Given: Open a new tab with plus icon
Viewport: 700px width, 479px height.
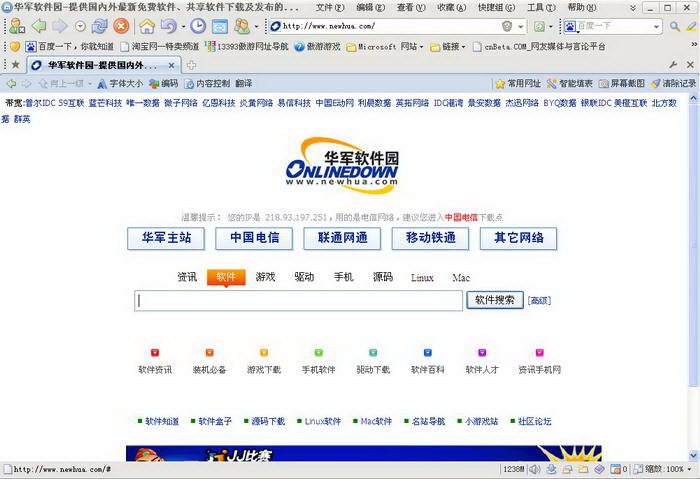Looking at the screenshot, I should [x=192, y=65].
